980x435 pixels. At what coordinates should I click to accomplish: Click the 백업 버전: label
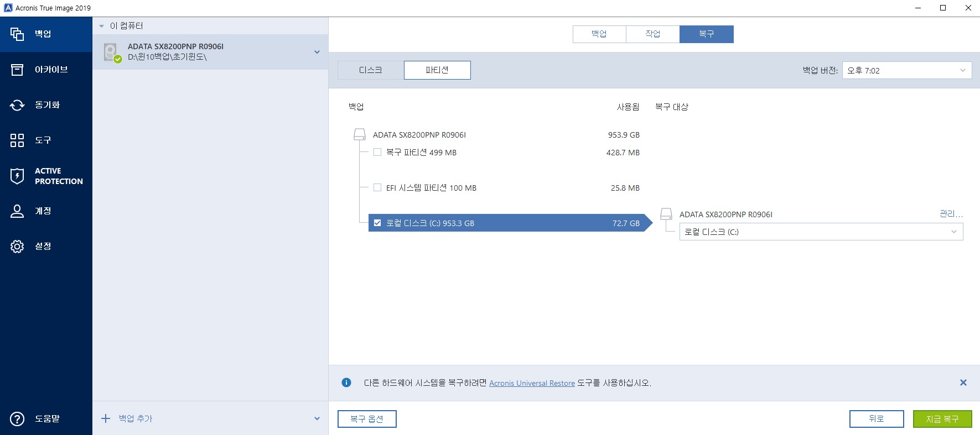click(820, 70)
